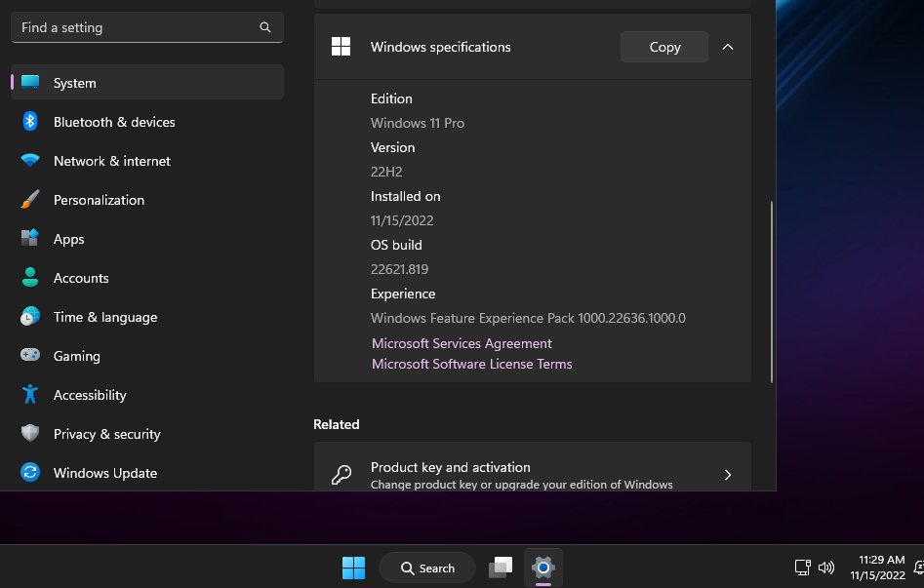Open Time & language settings

104,317
